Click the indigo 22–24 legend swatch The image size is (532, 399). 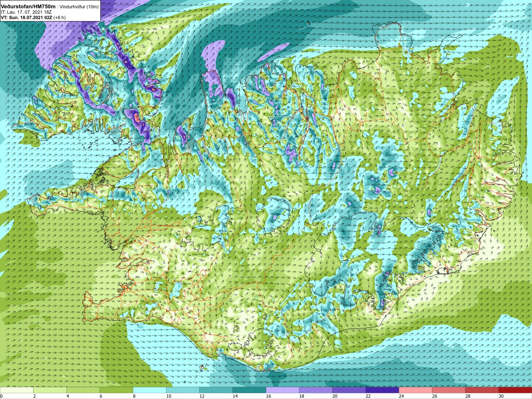pyautogui.click(x=382, y=390)
